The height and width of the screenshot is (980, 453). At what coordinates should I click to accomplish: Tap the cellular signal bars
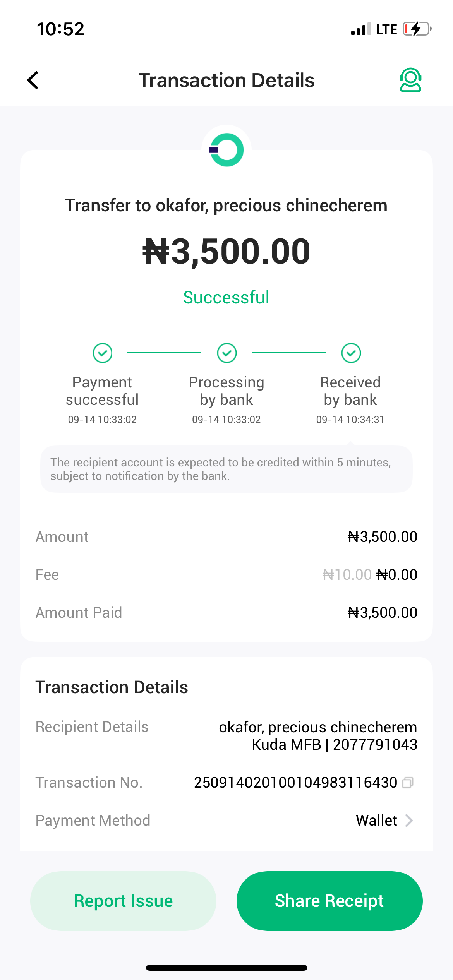pyautogui.click(x=360, y=29)
